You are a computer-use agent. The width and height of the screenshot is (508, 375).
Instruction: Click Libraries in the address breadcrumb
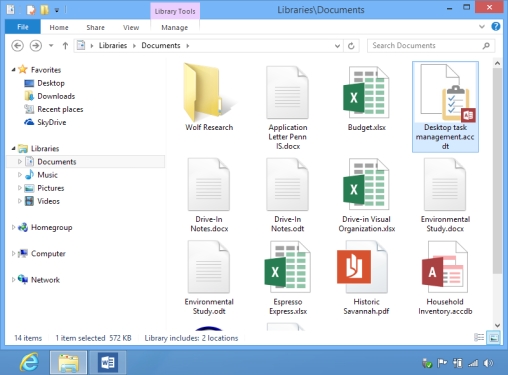coord(113,46)
